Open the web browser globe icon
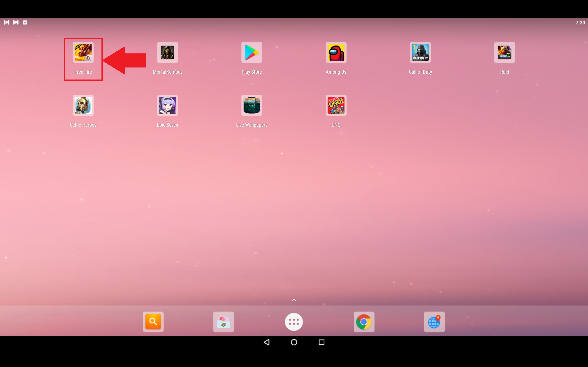Image resolution: width=588 pixels, height=367 pixels. coord(434,322)
